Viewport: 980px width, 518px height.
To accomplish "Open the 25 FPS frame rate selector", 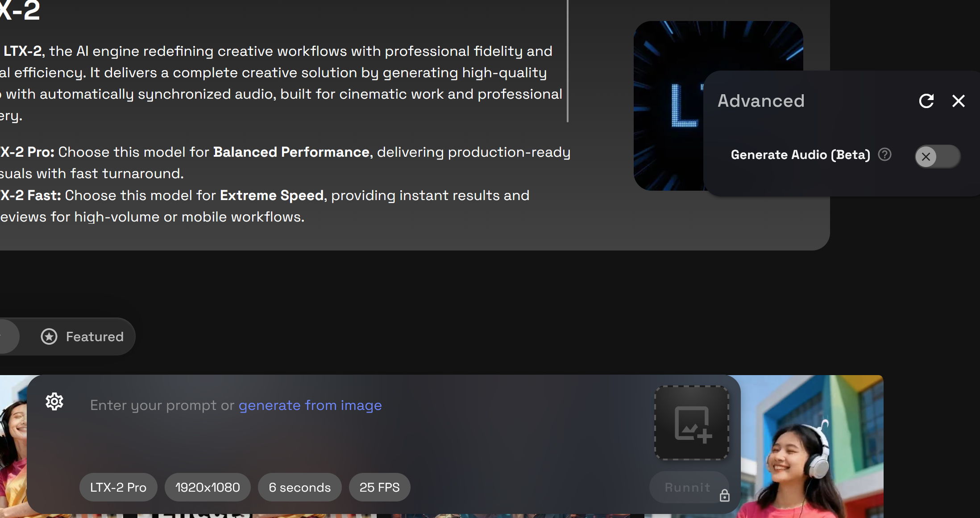I will point(379,487).
